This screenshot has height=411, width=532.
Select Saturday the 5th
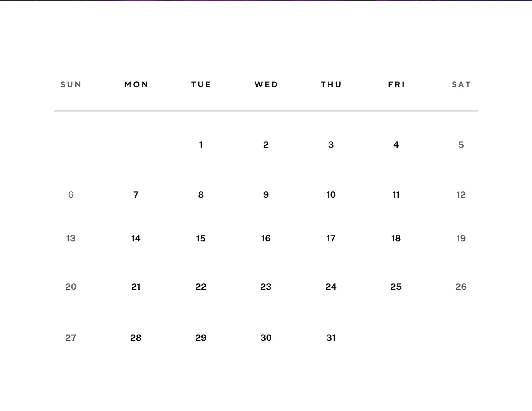461,145
